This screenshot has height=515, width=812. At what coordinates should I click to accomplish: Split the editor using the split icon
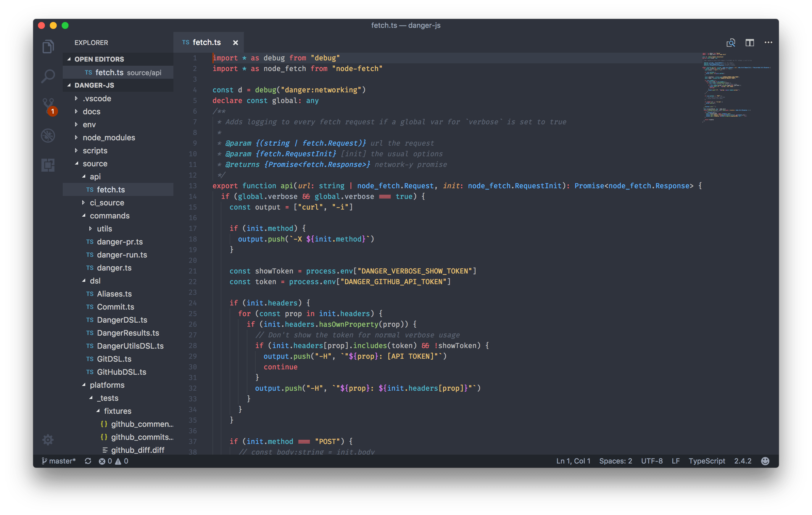click(750, 43)
